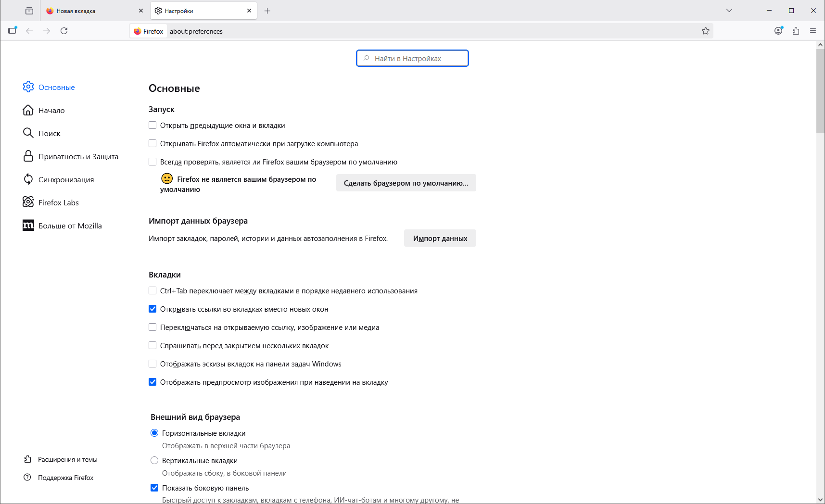Click the scrollbar down arrow

point(820,500)
